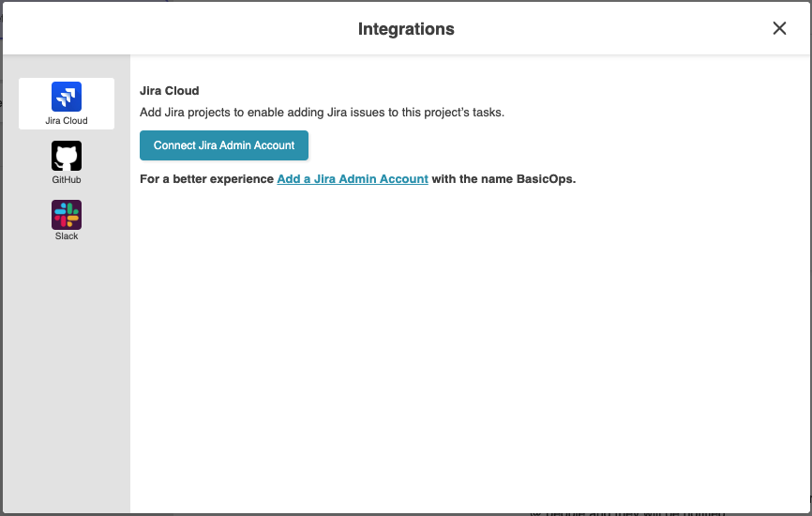The width and height of the screenshot is (812, 516).
Task: Click the 'Add Jira projects to enable' description
Action: click(x=322, y=113)
